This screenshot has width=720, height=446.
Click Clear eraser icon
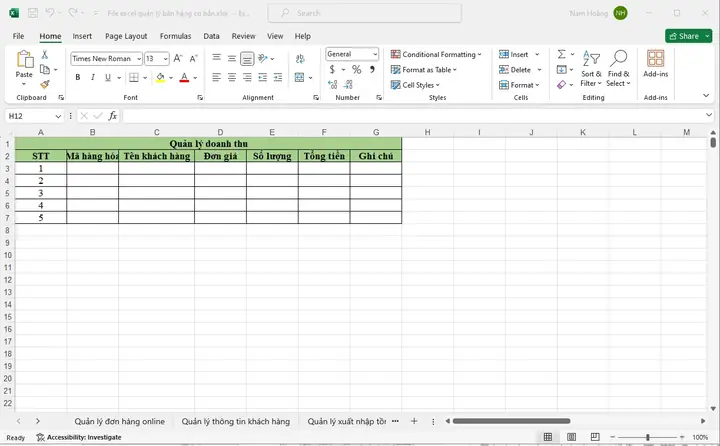point(562,85)
